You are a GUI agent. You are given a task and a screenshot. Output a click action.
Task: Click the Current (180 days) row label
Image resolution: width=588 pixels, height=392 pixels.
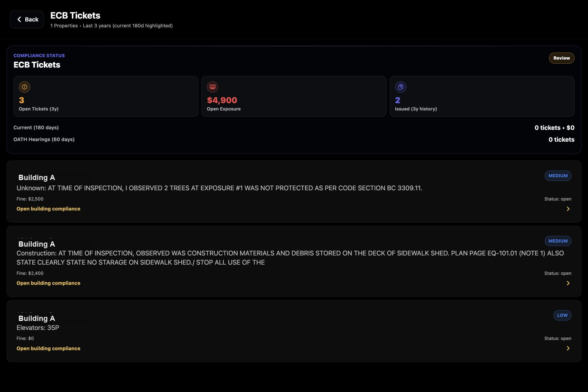point(36,127)
